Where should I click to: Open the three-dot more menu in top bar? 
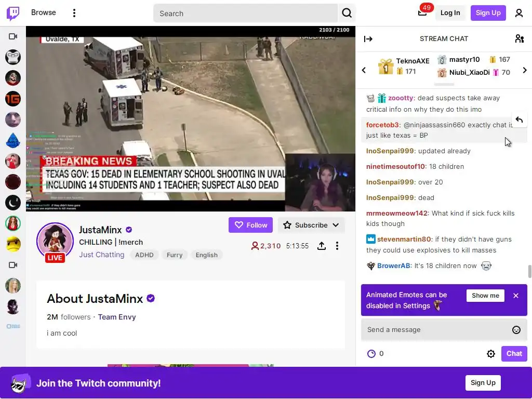[x=74, y=13]
